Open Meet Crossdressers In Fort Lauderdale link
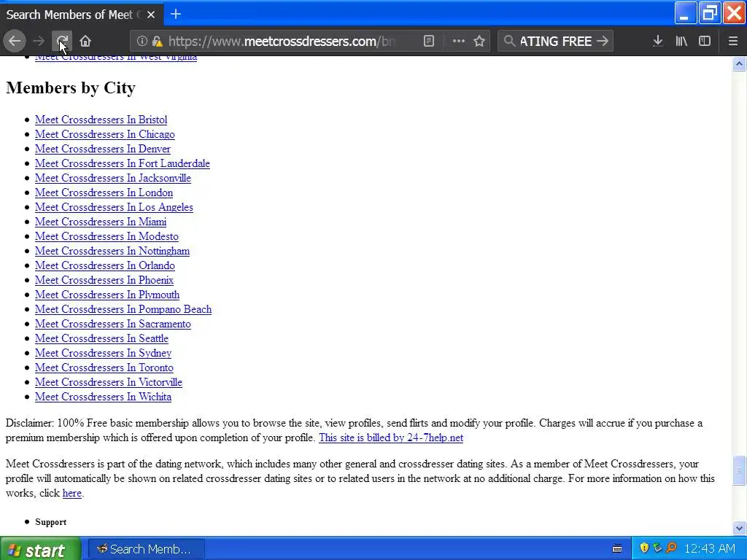The image size is (747, 560). [x=123, y=163]
